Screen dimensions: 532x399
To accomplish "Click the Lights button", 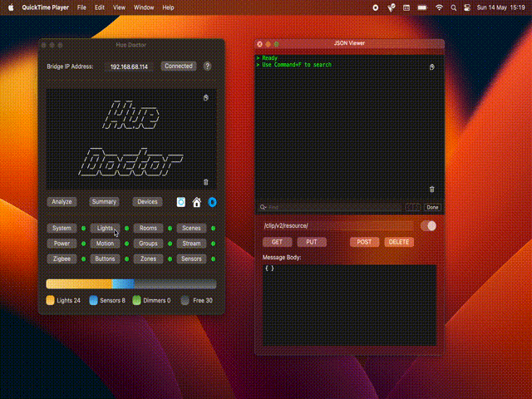I will coord(105,228).
